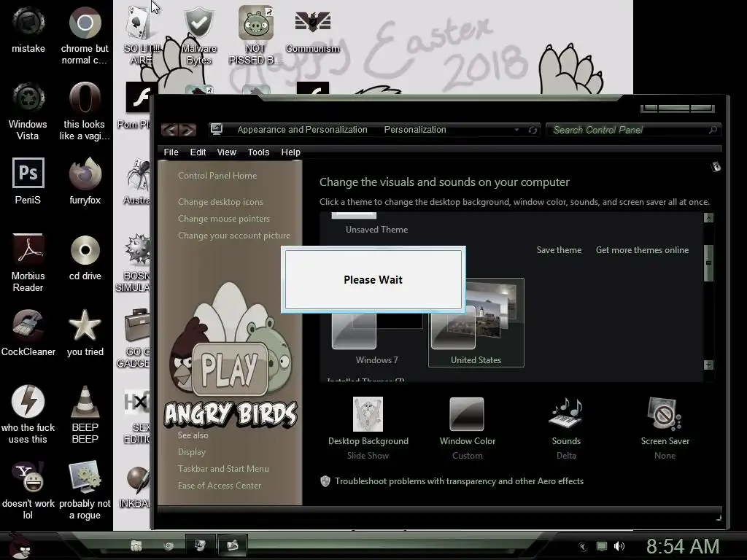Screen dimensions: 747x560
Task: Go to Control Panel Home
Action: click(217, 175)
